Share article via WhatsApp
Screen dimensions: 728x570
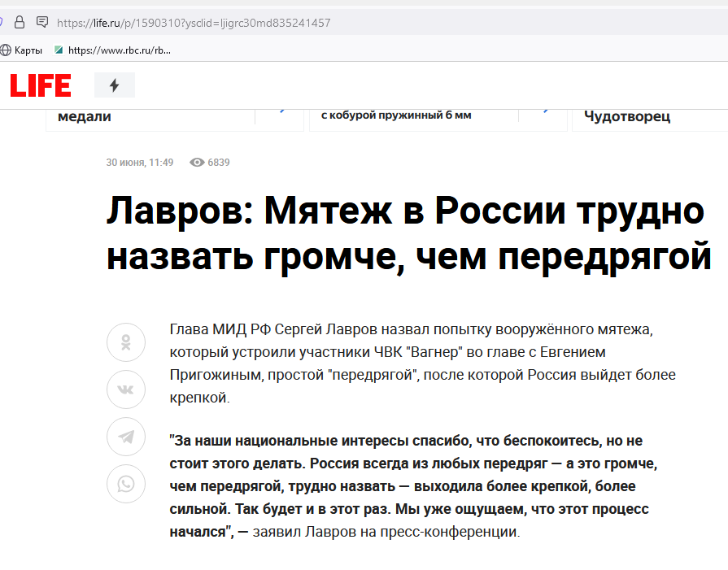point(126,484)
